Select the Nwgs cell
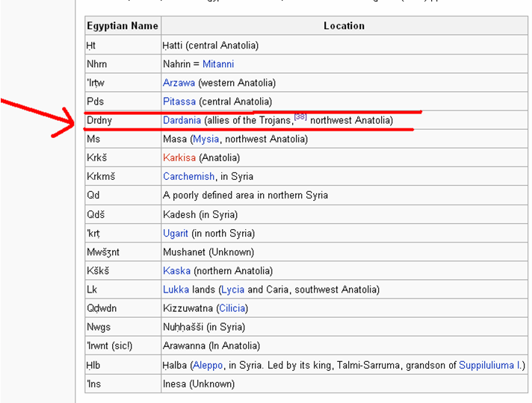This screenshot has height=403, width=532. (x=123, y=327)
